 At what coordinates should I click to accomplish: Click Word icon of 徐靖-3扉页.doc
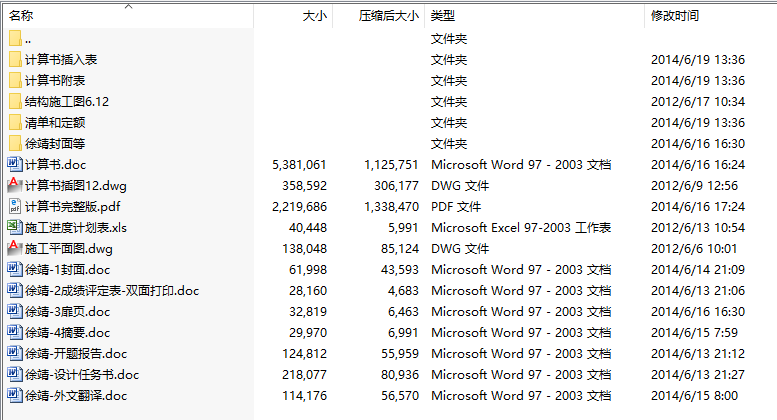(x=15, y=311)
